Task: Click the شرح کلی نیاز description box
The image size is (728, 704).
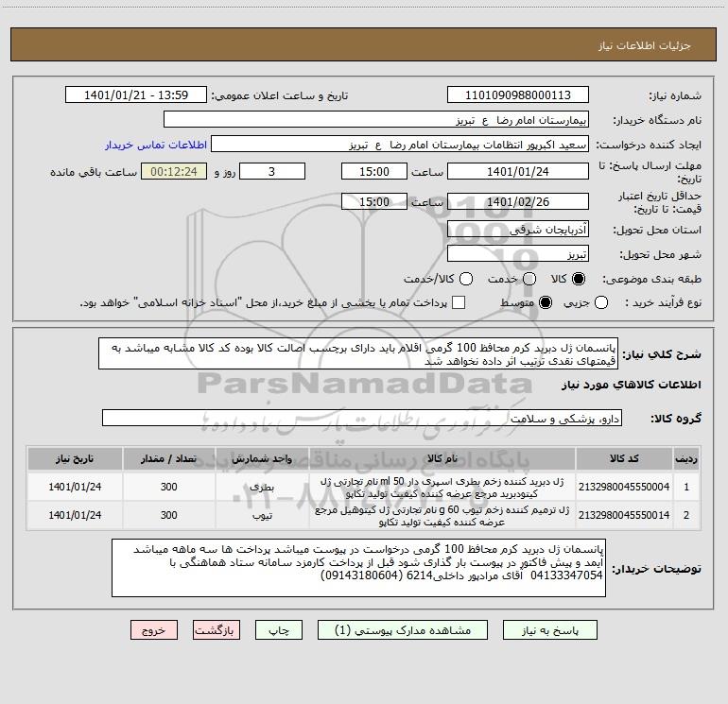Action: pyautogui.click(x=358, y=353)
